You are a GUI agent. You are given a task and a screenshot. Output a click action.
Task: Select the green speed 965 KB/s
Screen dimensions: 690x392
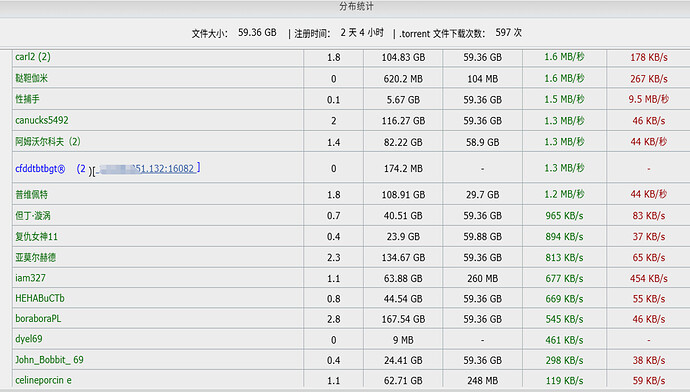(x=565, y=216)
